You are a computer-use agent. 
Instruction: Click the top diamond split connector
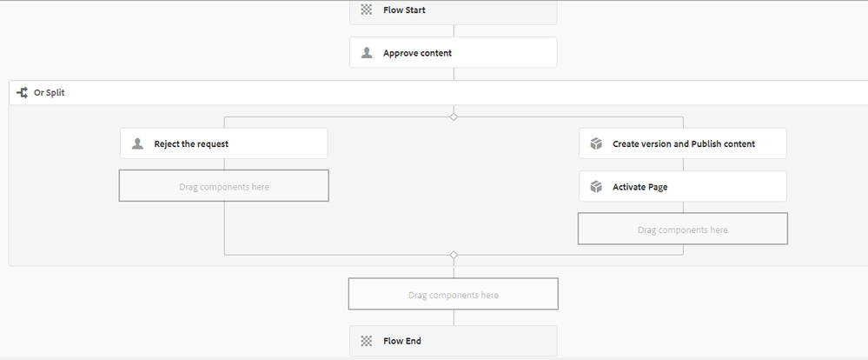(x=454, y=117)
